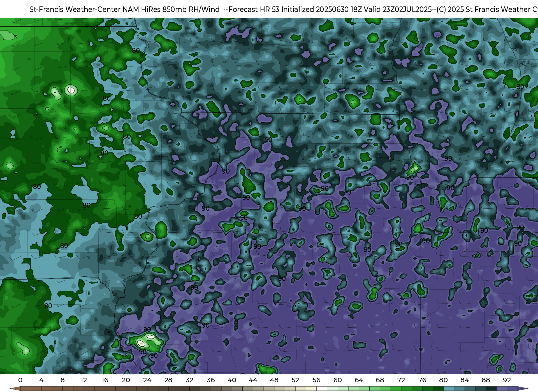Viewport: 538px width, 392px height.
Task: Click the colorbar tick label '52'
Action: [x=295, y=380]
